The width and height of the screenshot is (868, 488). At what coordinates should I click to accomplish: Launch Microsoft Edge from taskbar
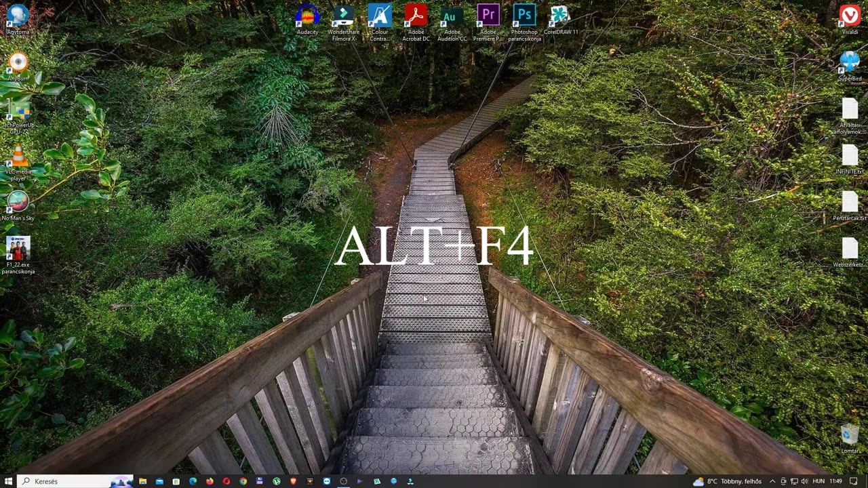(x=193, y=481)
